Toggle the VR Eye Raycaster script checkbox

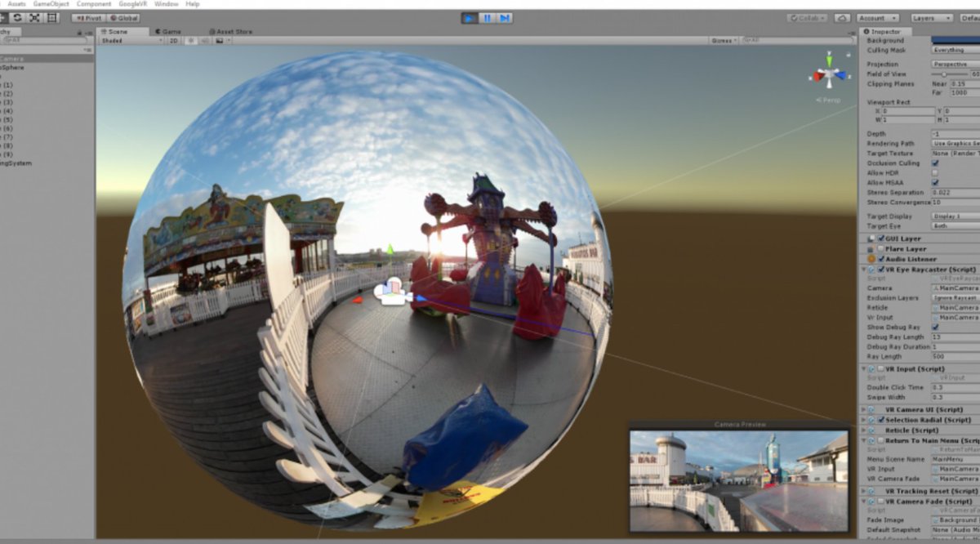point(881,269)
